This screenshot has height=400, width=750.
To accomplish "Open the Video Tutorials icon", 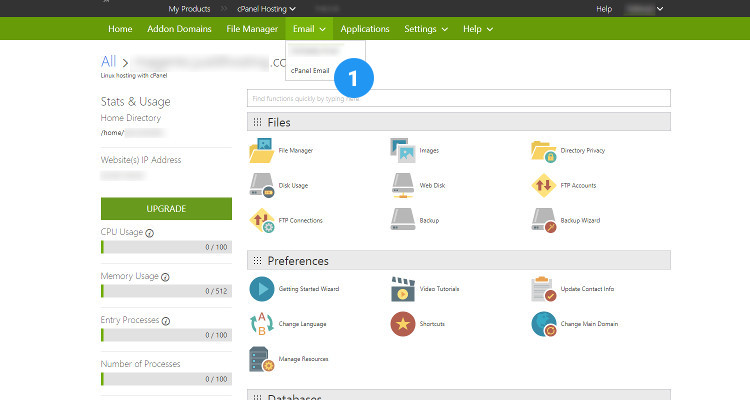I will (x=403, y=289).
